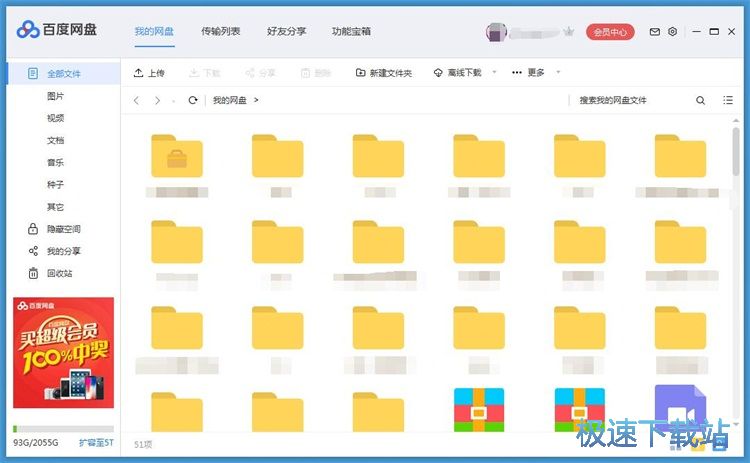
Task: Click the 分享 share button
Action: click(260, 73)
